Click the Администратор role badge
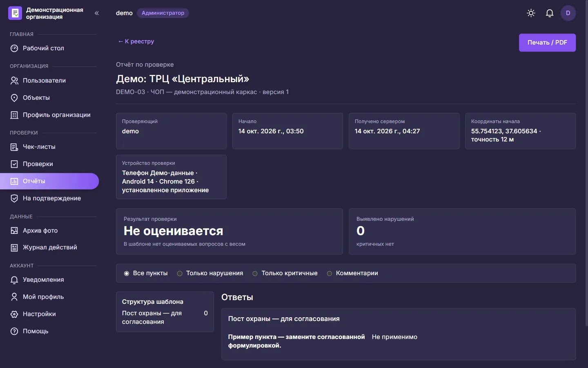588x368 pixels. tap(163, 13)
